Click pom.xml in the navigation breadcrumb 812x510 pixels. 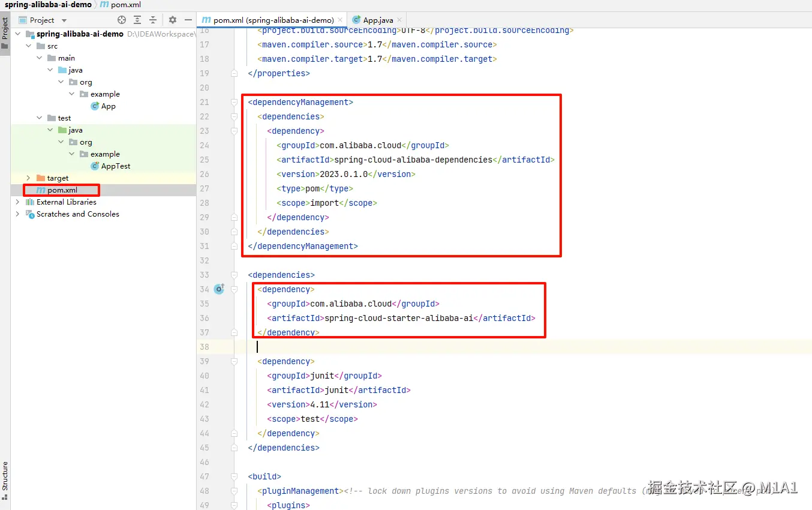pos(126,5)
